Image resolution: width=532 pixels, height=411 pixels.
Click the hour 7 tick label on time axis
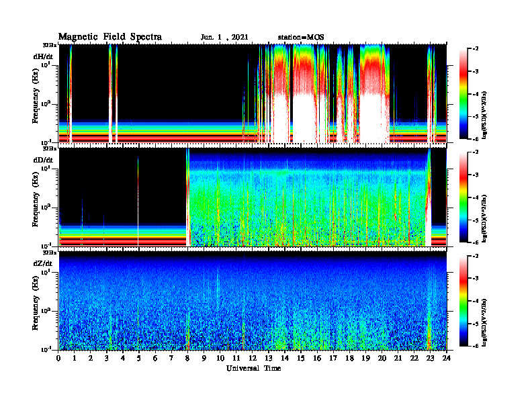[171, 359]
